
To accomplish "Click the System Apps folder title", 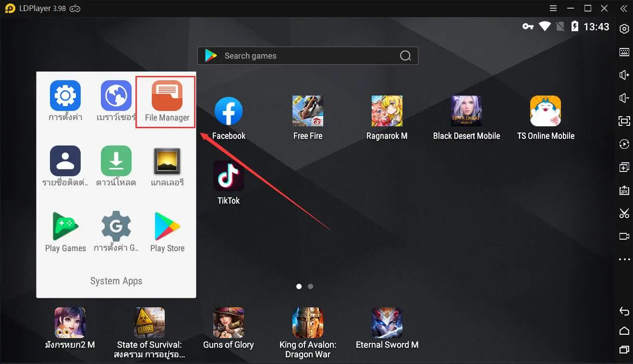I will point(116,281).
